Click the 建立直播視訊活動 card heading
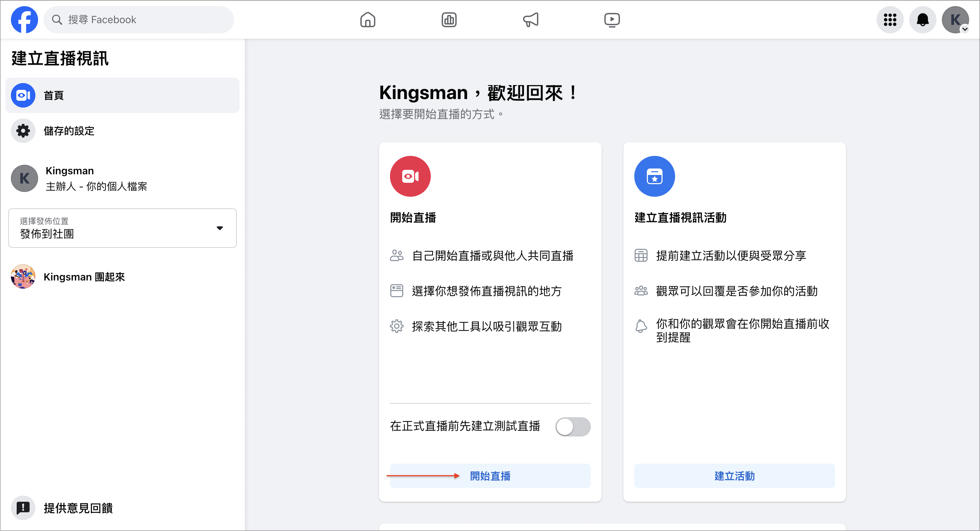980x531 pixels. point(680,218)
